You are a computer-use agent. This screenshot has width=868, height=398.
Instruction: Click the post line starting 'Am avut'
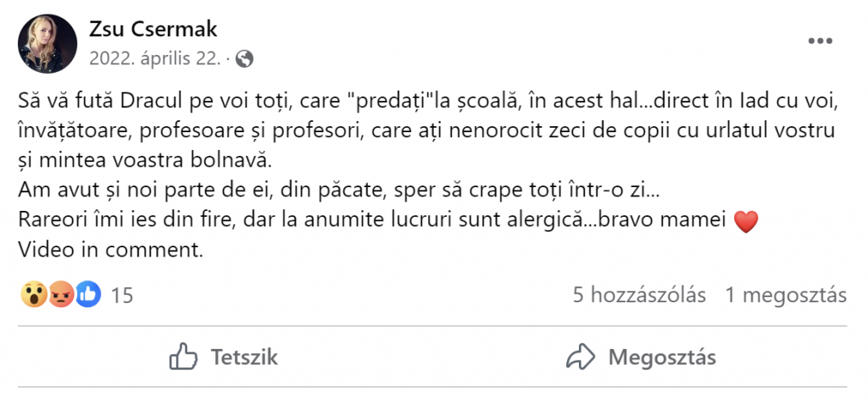point(339,191)
